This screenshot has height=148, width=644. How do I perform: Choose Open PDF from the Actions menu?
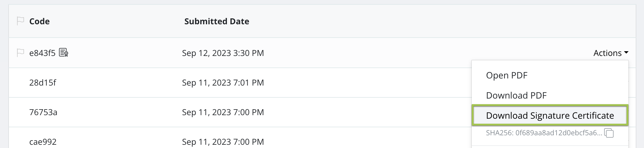[x=506, y=75]
